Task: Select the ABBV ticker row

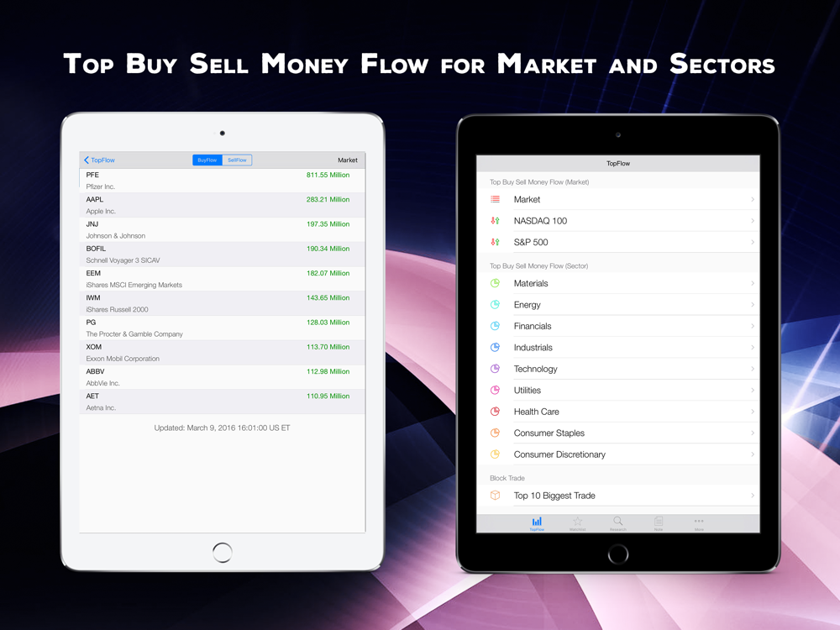Action: click(223, 378)
